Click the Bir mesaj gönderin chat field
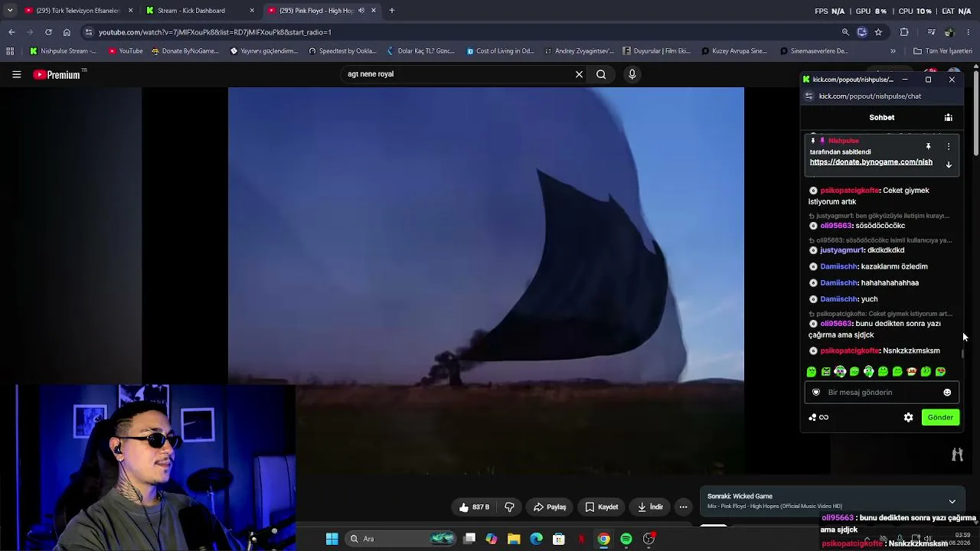The height and width of the screenshot is (551, 980). [x=882, y=393]
